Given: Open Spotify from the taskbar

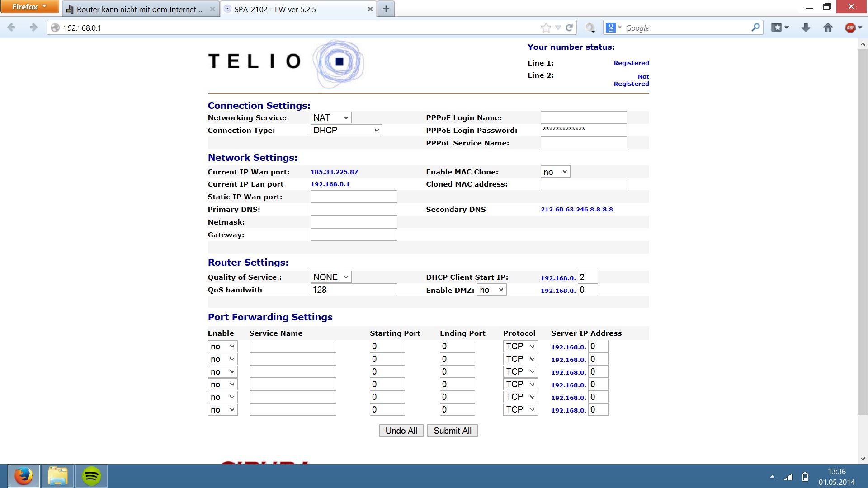Looking at the screenshot, I should click(91, 476).
